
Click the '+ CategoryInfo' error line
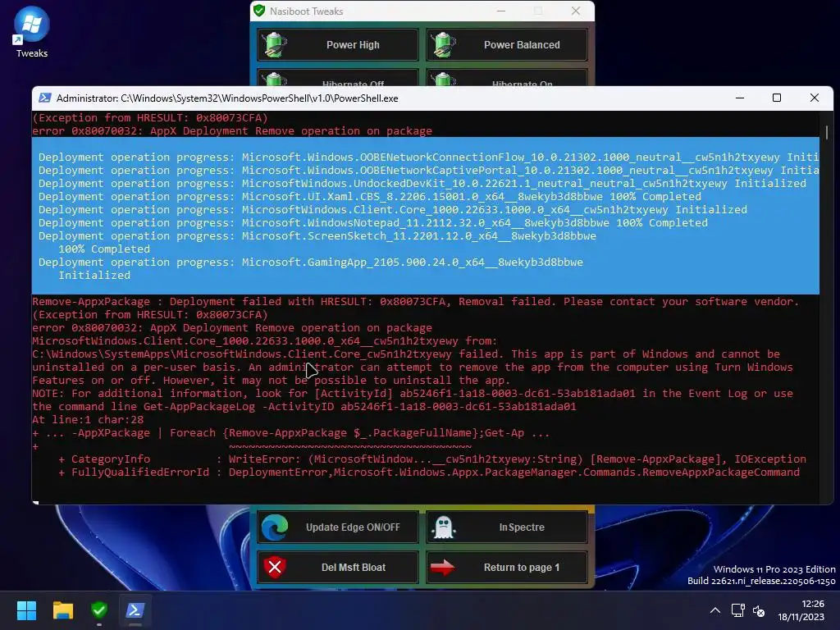pyautogui.click(x=432, y=459)
